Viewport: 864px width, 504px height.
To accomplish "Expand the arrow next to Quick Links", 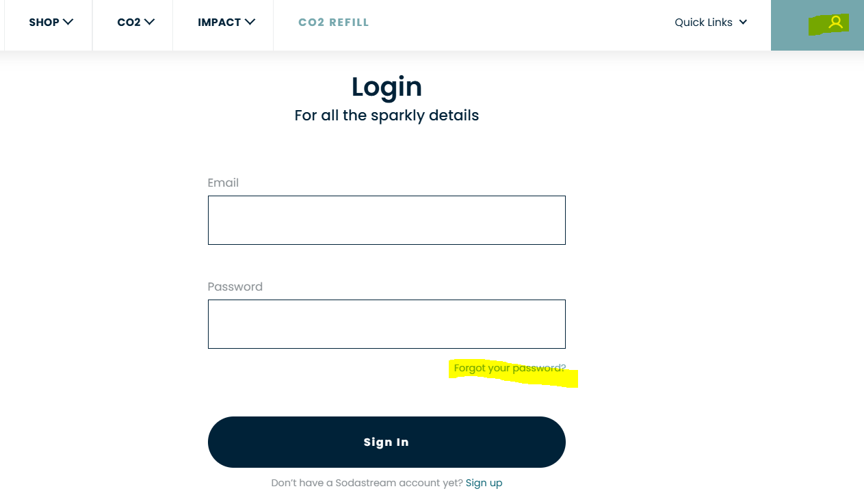I will pyautogui.click(x=743, y=23).
